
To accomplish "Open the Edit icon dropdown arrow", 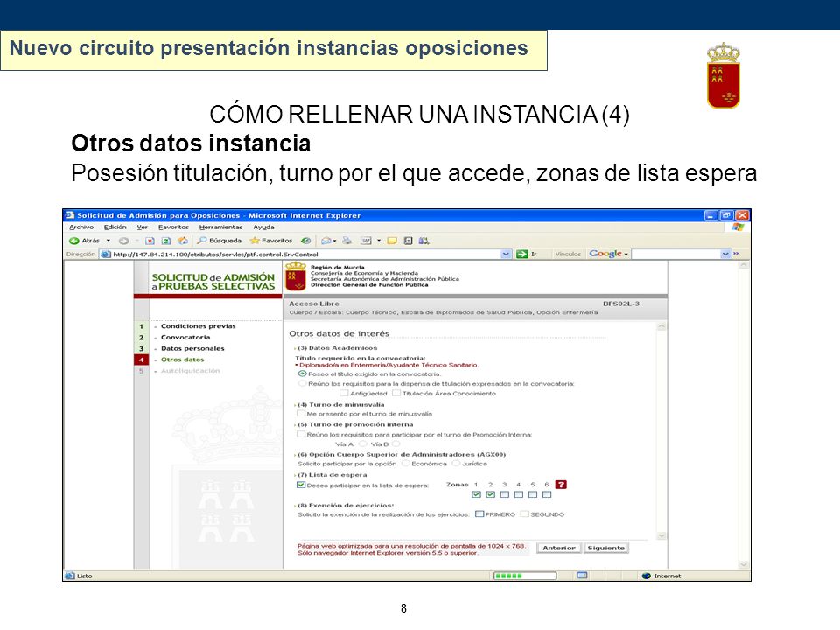I will click(379, 241).
